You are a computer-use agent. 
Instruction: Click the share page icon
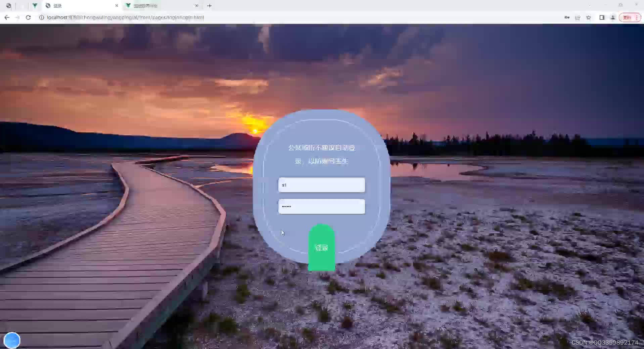click(578, 17)
